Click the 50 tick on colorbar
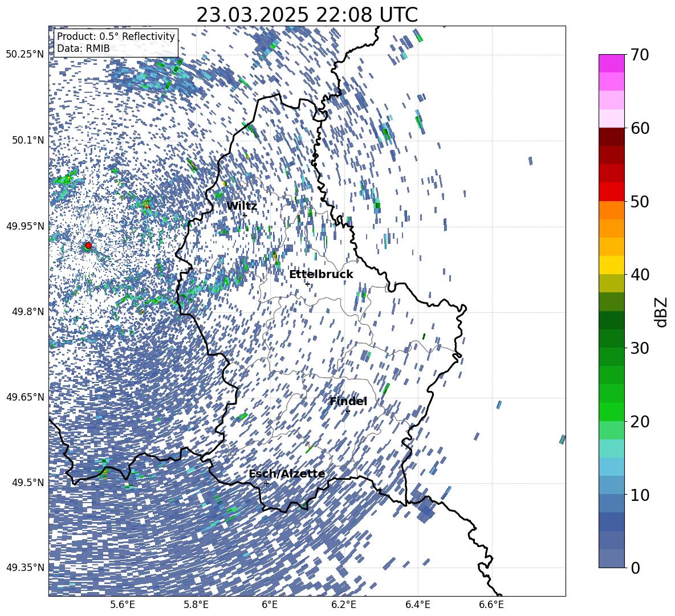This screenshot has height=616, width=675. [x=640, y=201]
